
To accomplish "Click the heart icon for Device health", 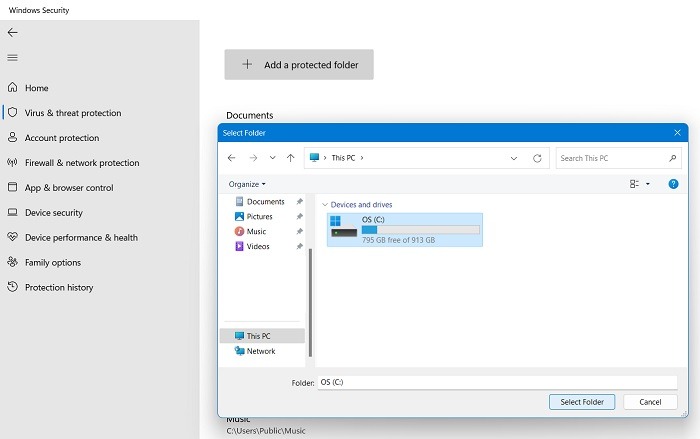I will coord(12,237).
